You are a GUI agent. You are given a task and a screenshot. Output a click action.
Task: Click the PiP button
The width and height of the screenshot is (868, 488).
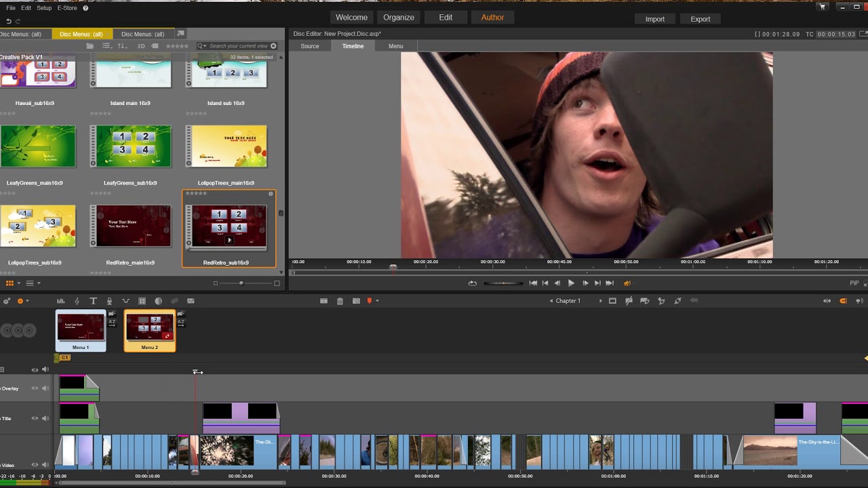[x=854, y=283]
